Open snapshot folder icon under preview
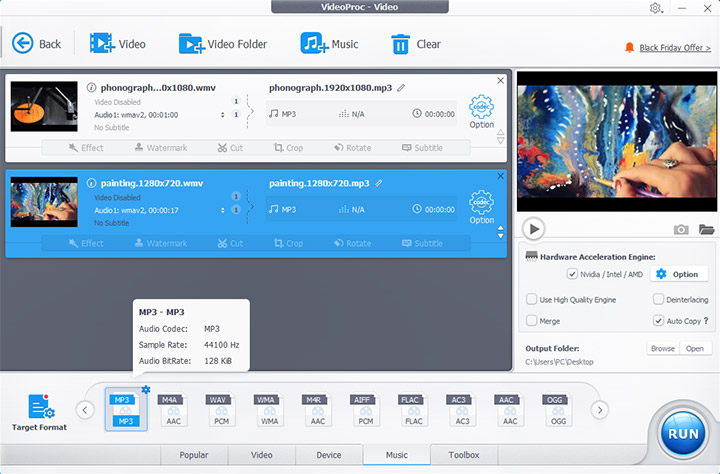Viewport: 720px width, 474px height. [x=706, y=229]
